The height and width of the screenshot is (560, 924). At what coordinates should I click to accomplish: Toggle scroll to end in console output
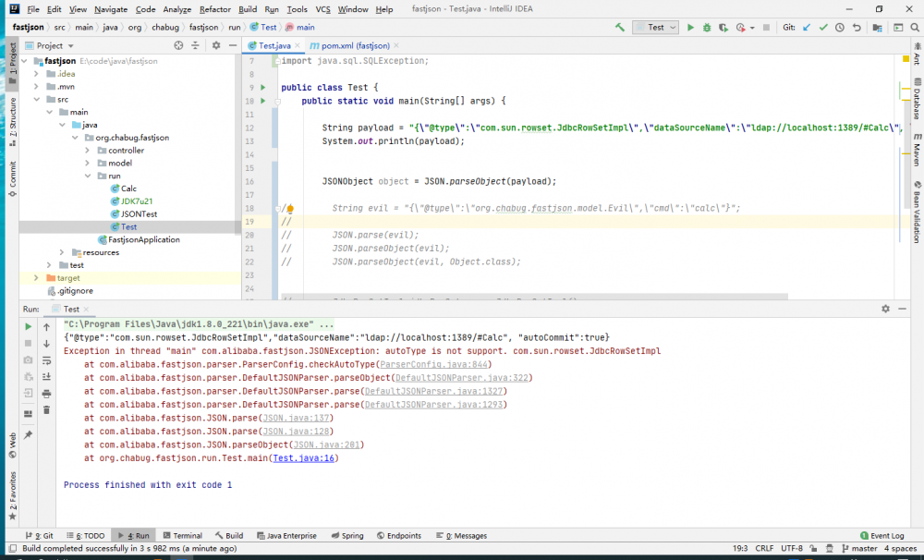(47, 377)
